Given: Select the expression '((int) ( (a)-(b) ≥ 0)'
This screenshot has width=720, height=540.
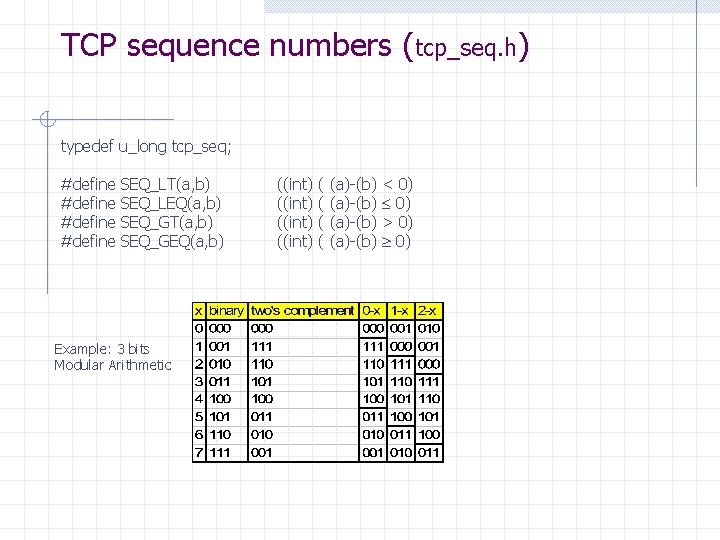Looking at the screenshot, I should tap(344, 241).
